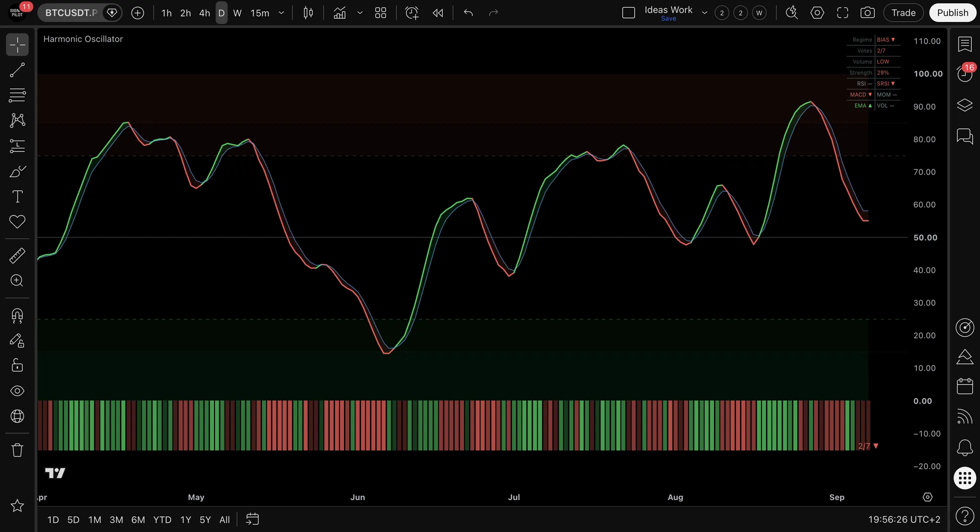Image resolution: width=980 pixels, height=532 pixels.
Task: Expand the indicators favorites chevron
Action: [x=360, y=13]
